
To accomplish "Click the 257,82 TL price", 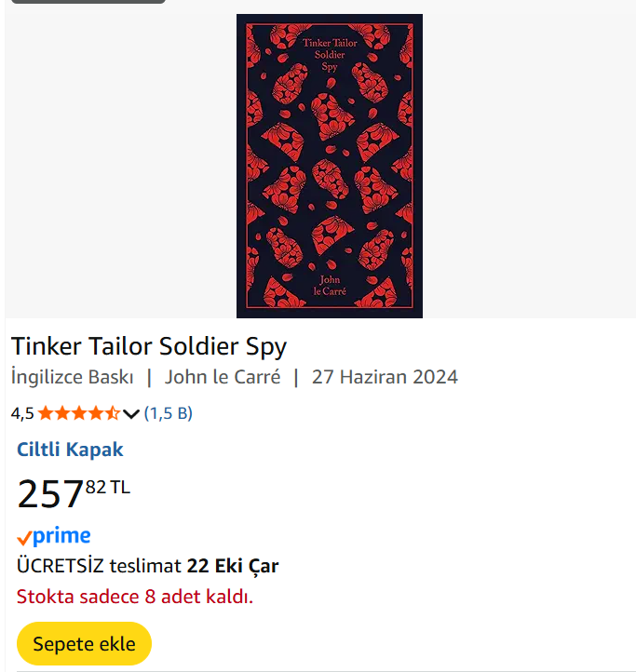I will (74, 492).
